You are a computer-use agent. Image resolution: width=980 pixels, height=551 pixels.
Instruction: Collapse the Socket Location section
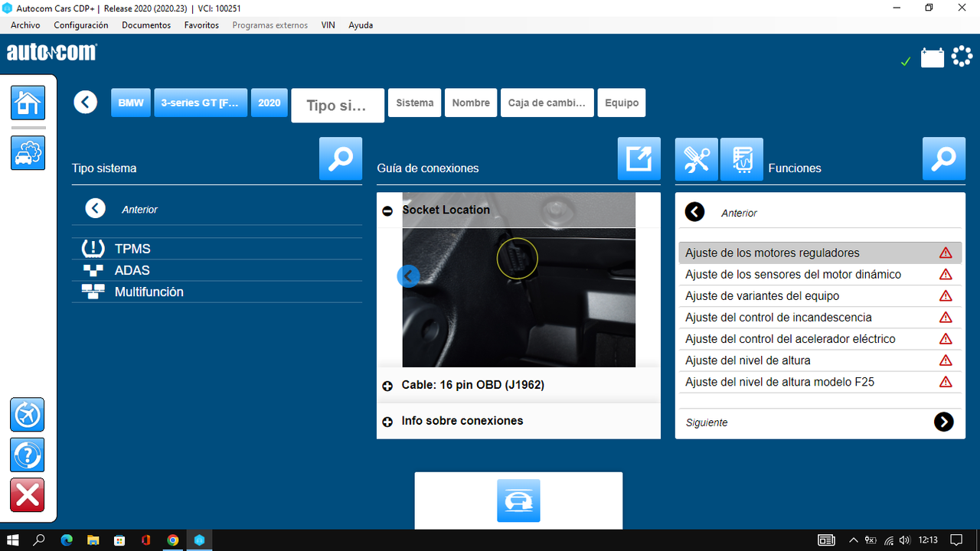[x=387, y=210]
